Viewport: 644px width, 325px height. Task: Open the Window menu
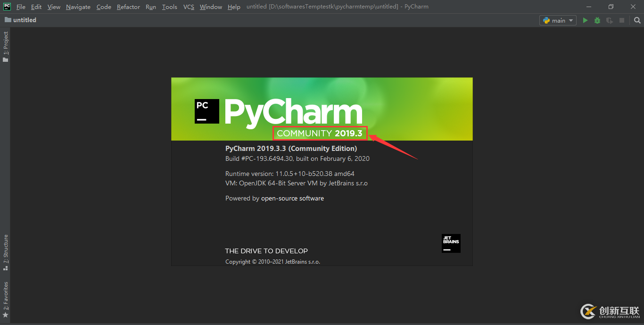(211, 7)
